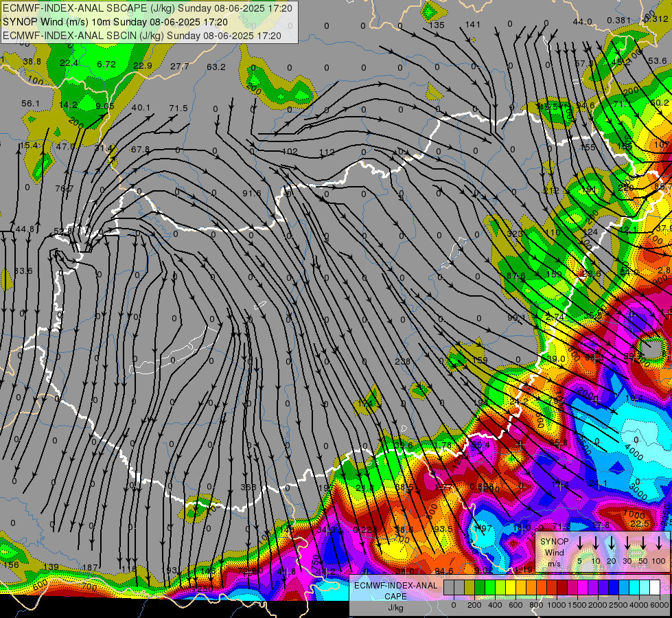Click the 141 value near top edge
Screen dimensions: 672x618
[473, 25]
